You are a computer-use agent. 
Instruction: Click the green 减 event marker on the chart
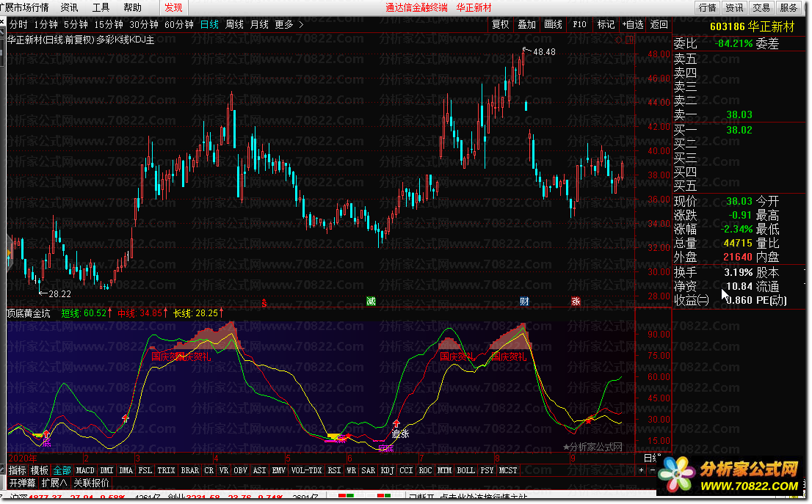pos(371,302)
